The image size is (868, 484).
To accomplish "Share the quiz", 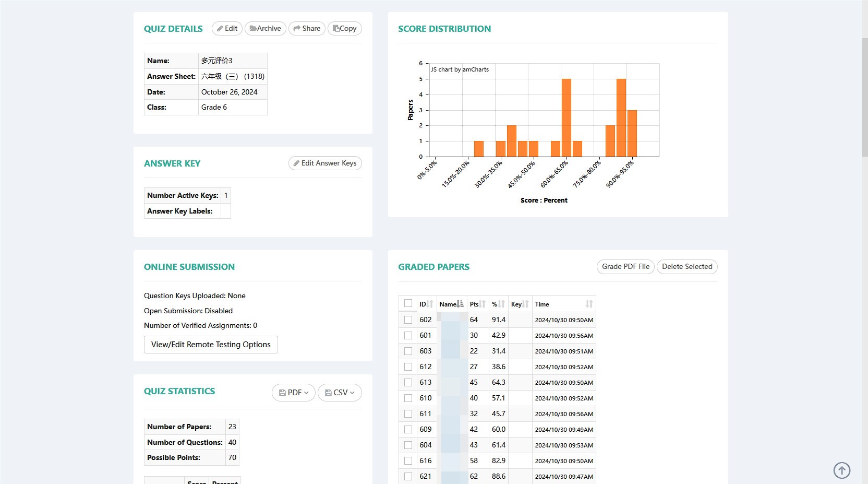I will [307, 29].
